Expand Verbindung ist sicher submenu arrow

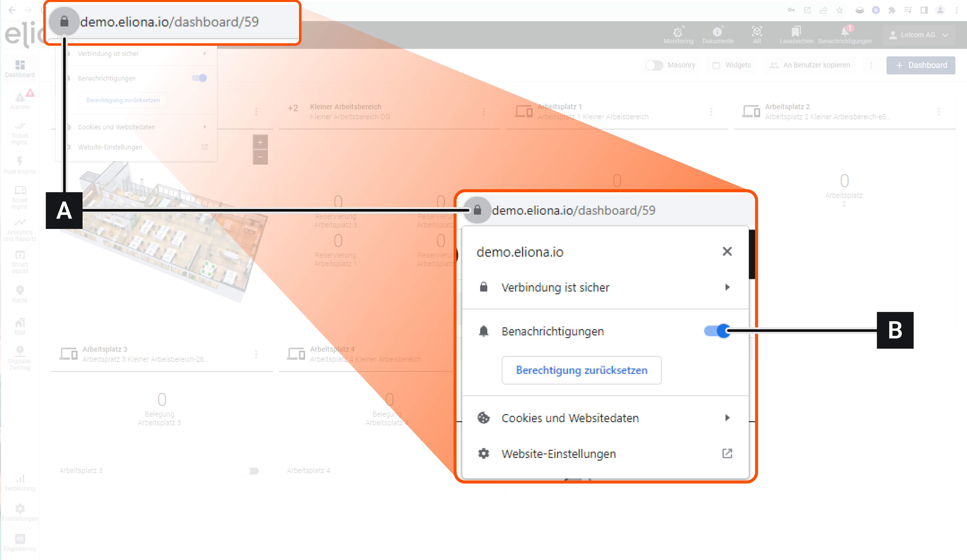coord(727,287)
